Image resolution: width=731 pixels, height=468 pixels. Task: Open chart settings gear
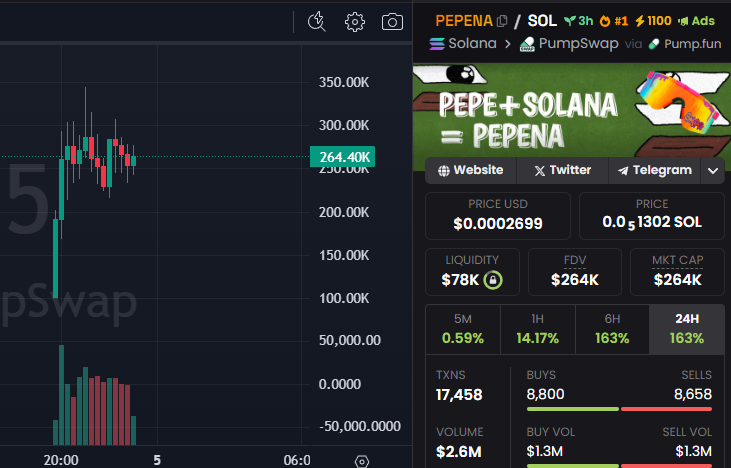point(354,21)
